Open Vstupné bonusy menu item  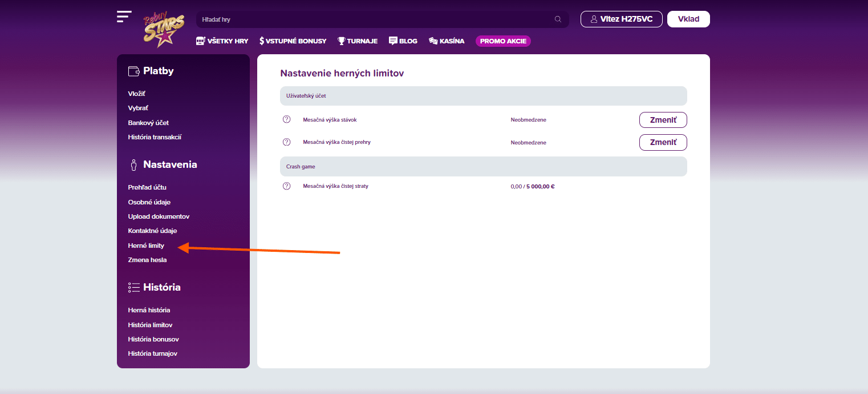point(293,41)
